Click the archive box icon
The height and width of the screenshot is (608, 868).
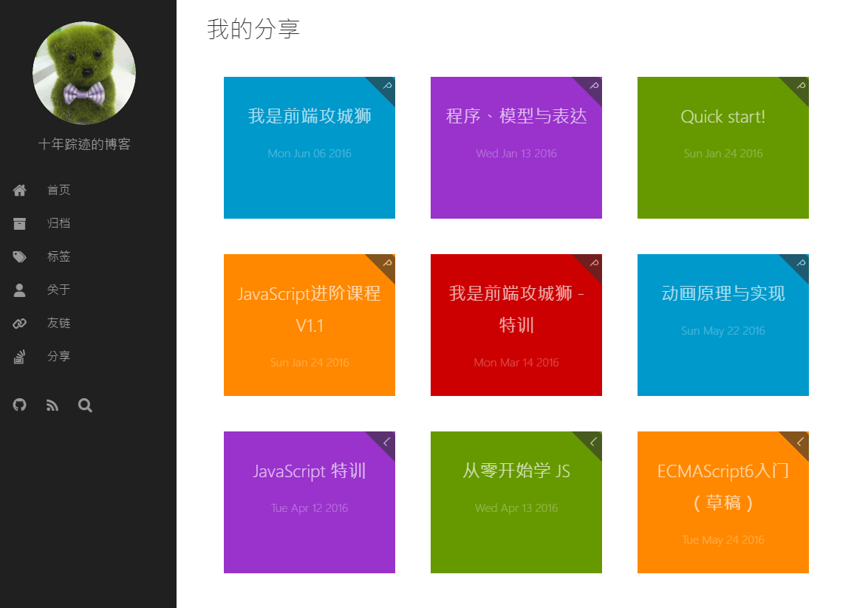pyautogui.click(x=20, y=224)
